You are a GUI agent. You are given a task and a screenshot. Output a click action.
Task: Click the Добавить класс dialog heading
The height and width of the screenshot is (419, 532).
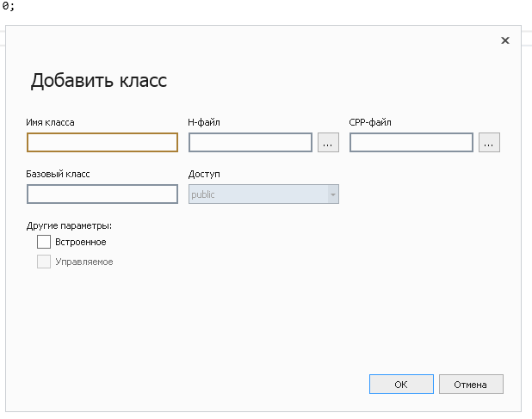pos(99,81)
